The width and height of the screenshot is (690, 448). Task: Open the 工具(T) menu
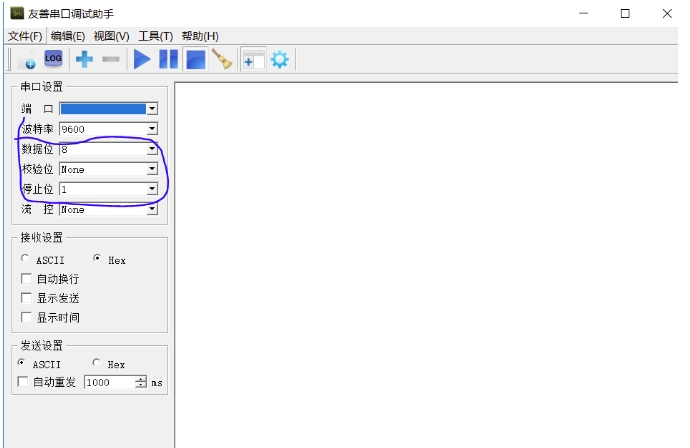(155, 36)
